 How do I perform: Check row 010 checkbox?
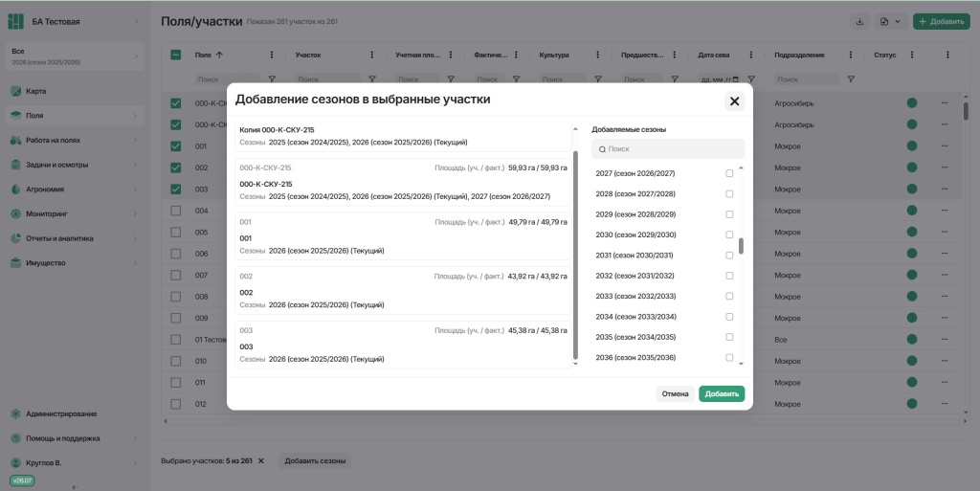point(176,361)
